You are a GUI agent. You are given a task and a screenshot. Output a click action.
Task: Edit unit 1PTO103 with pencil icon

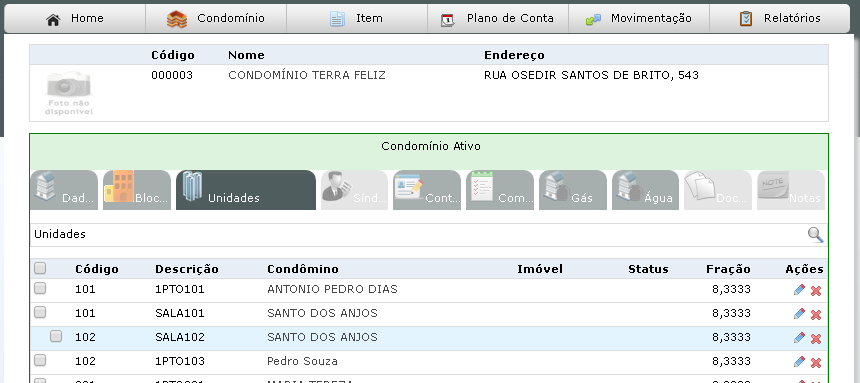(800, 362)
